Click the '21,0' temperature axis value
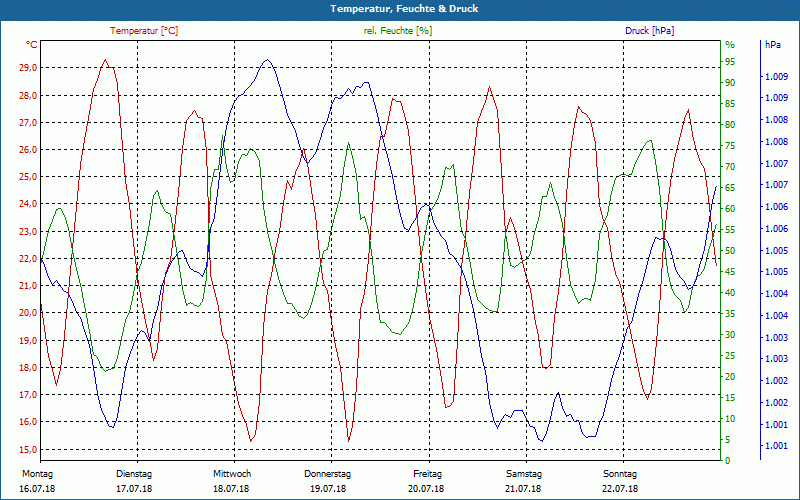The width and height of the screenshot is (800, 500). tap(28, 286)
